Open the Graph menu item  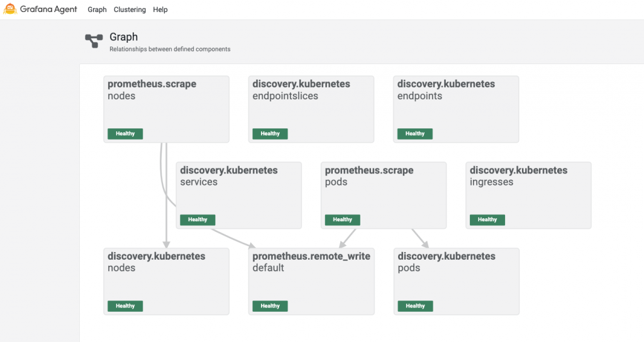click(97, 10)
